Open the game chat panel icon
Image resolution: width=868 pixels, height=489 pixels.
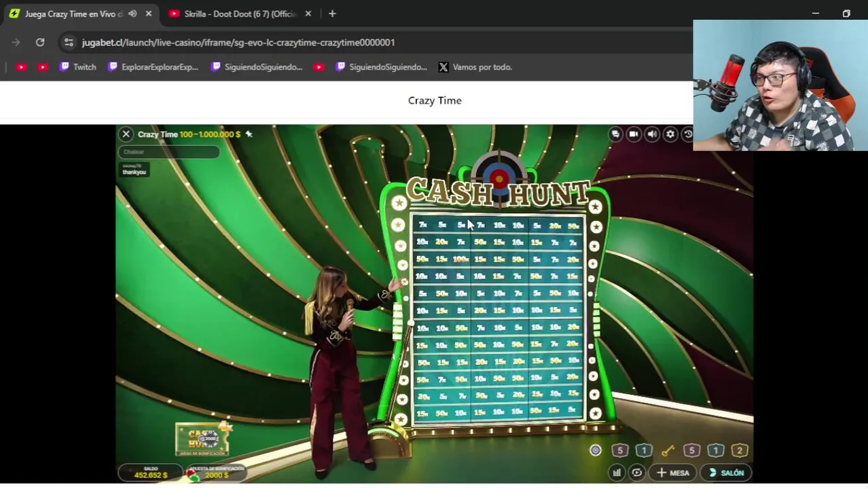click(x=615, y=134)
